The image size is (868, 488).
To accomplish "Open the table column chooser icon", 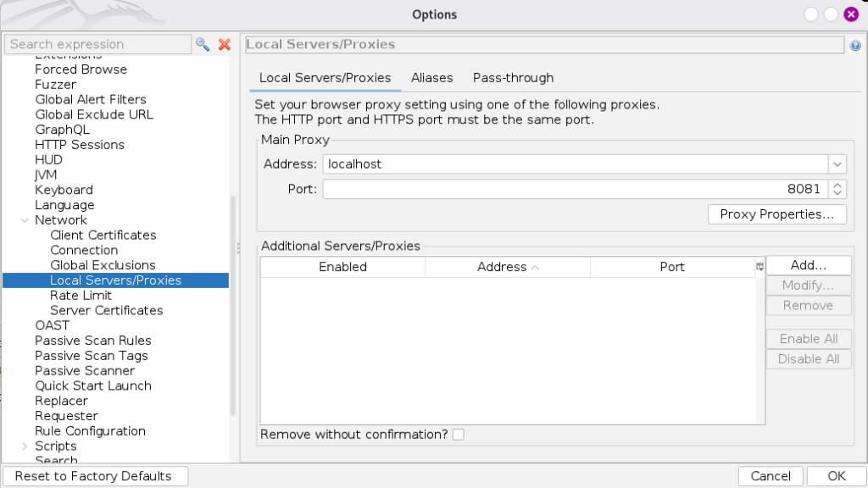I will pos(760,267).
